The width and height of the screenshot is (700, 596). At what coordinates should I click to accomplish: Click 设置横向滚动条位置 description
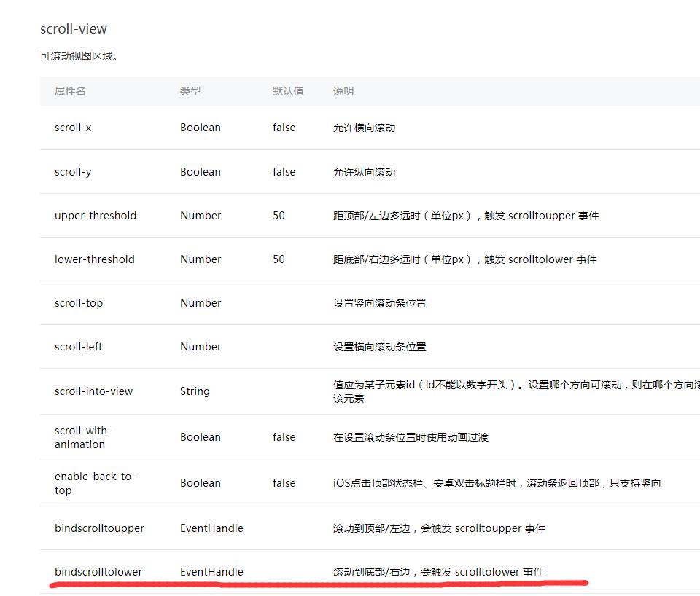pyautogui.click(x=379, y=347)
